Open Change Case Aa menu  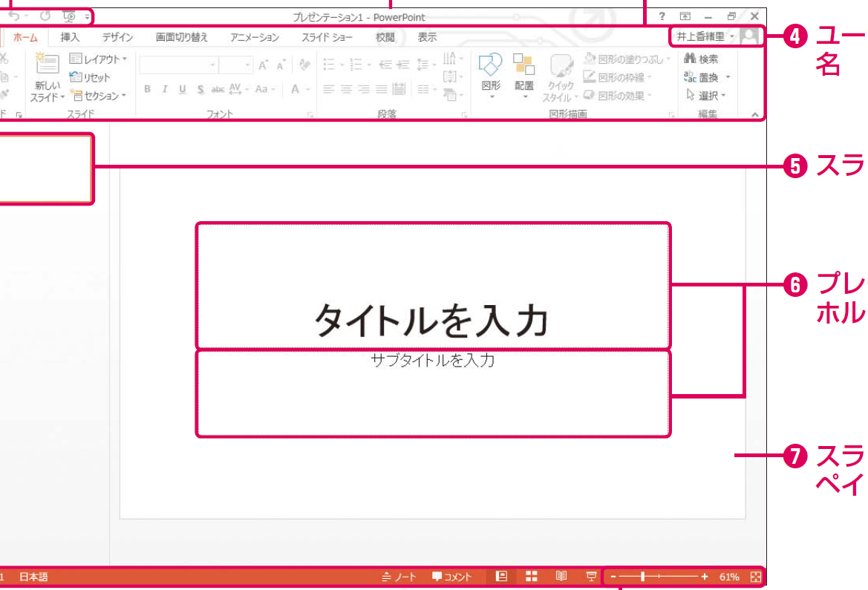(264, 89)
